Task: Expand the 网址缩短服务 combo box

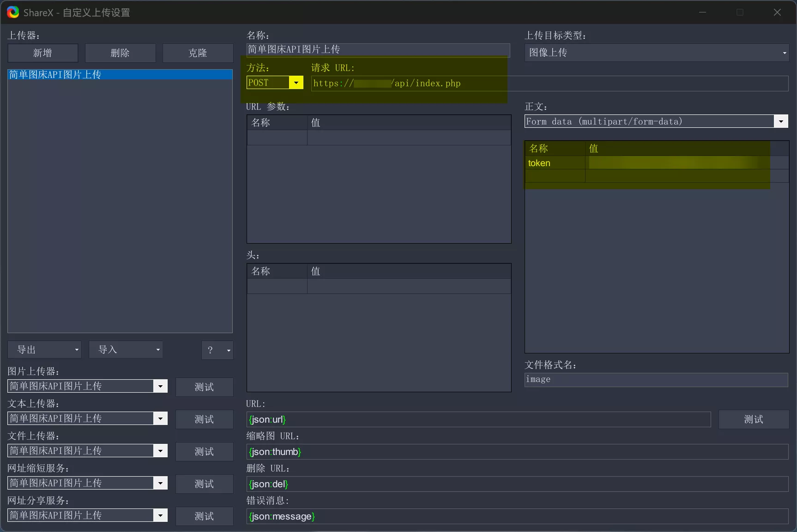Action: (160, 483)
